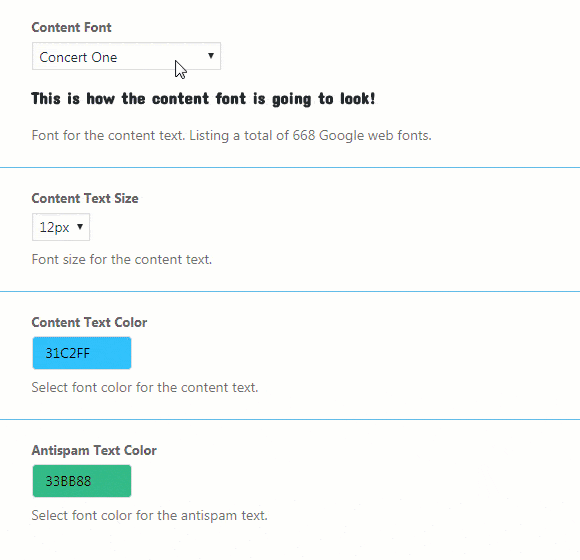Click the 668 Google web fonts description
580x560 pixels.
click(232, 136)
